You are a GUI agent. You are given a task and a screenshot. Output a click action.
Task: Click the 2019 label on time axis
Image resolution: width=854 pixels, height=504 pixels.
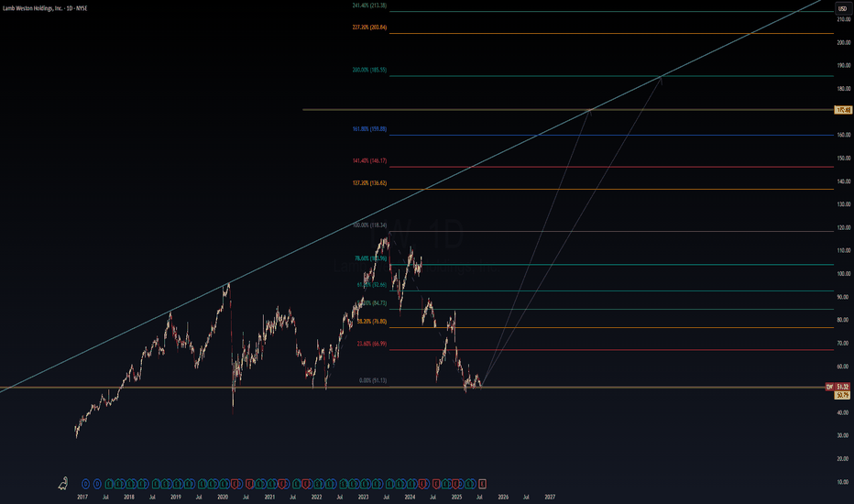tap(176, 497)
